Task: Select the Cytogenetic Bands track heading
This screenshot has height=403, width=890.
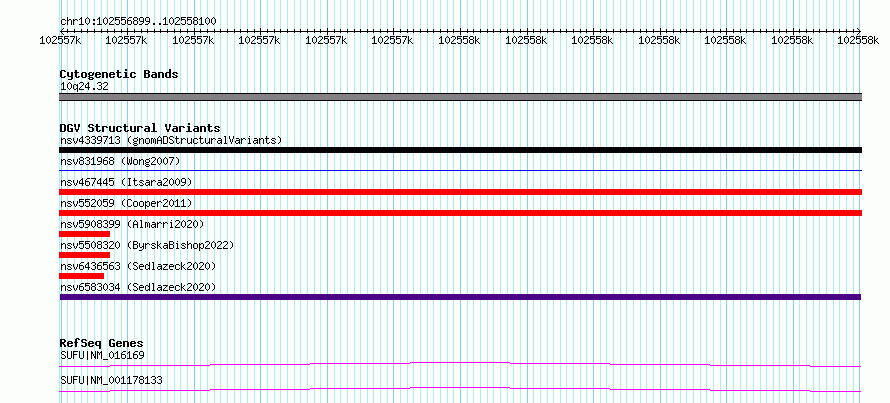Action: point(119,74)
